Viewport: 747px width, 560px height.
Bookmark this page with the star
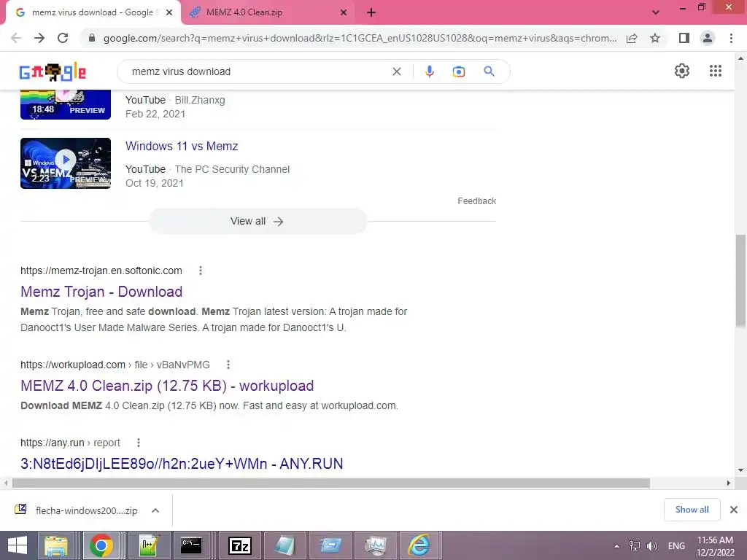click(655, 38)
